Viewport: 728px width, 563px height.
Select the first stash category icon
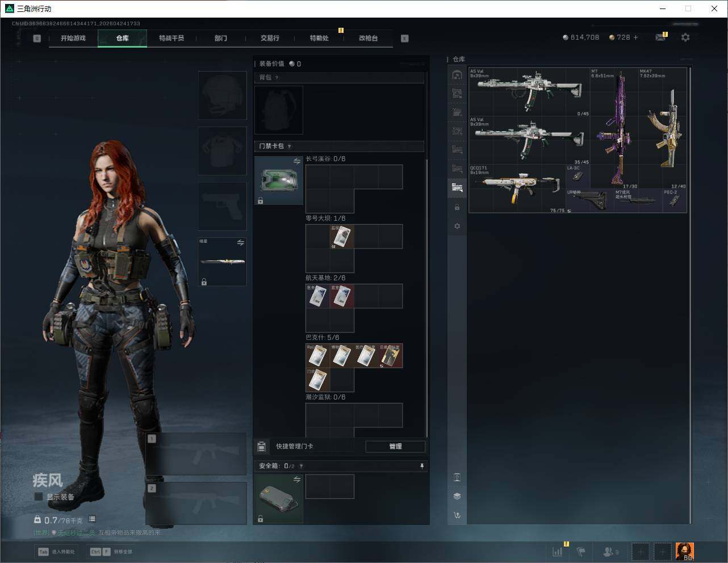coord(457,75)
